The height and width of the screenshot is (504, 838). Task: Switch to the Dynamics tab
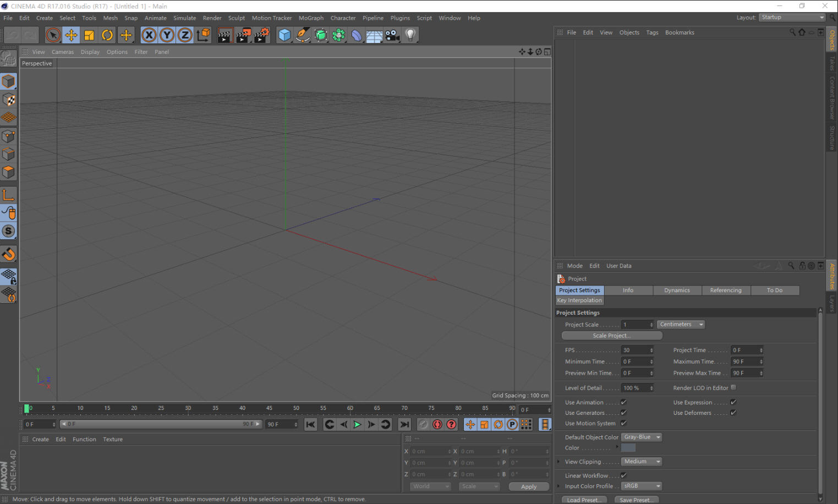tap(677, 291)
